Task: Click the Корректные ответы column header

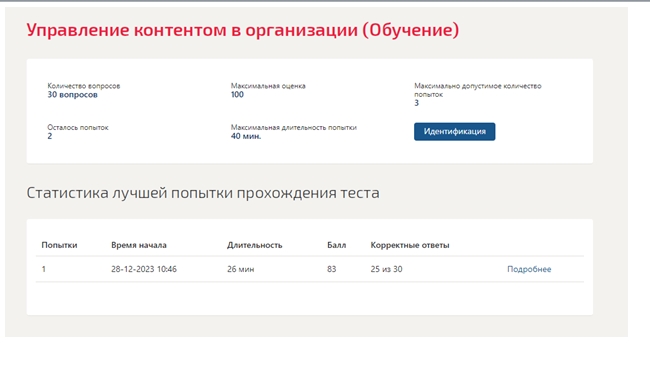Action: coord(410,245)
